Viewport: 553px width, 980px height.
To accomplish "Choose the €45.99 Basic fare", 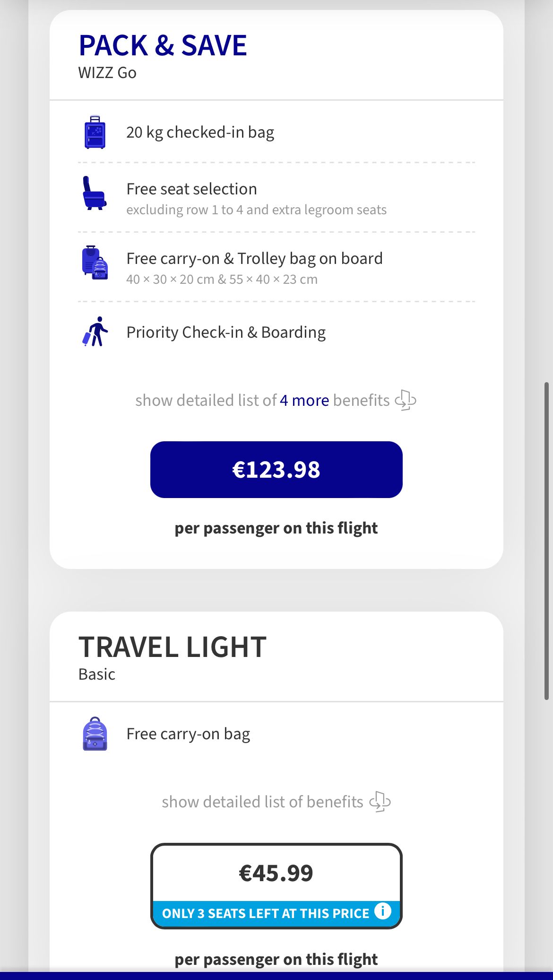I will tap(276, 873).
